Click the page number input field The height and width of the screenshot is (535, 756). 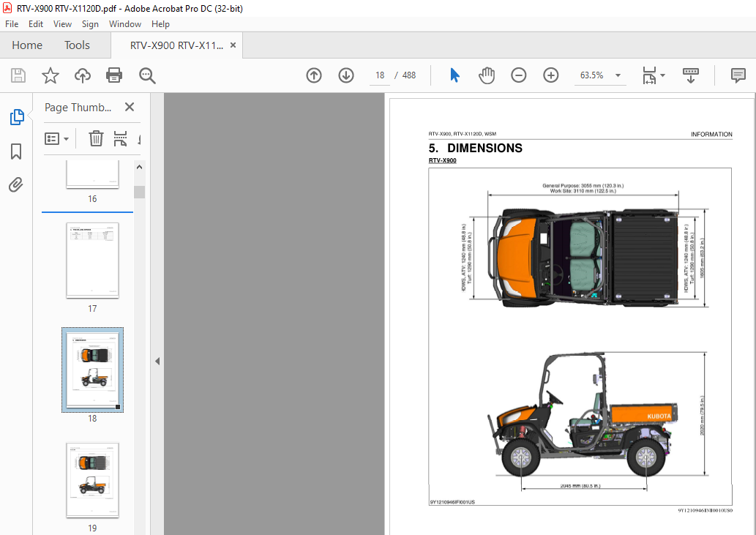coord(380,75)
